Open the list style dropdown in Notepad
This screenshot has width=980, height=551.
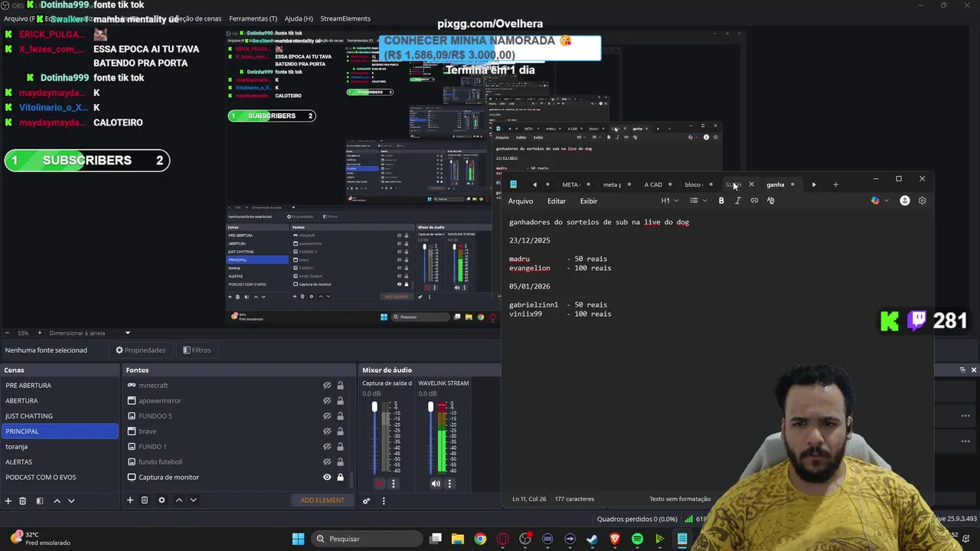pyautogui.click(x=697, y=201)
